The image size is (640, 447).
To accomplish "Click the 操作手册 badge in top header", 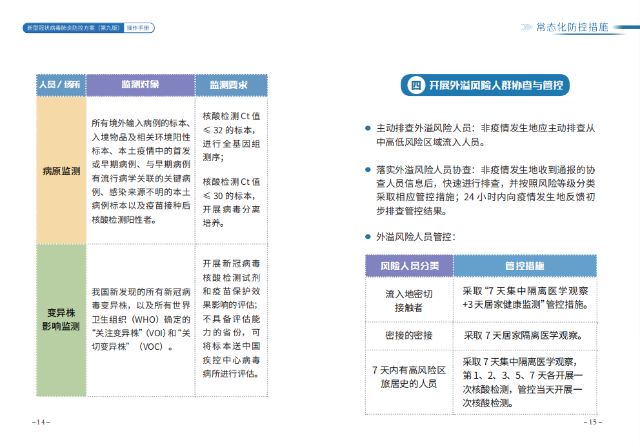I will point(138,28).
